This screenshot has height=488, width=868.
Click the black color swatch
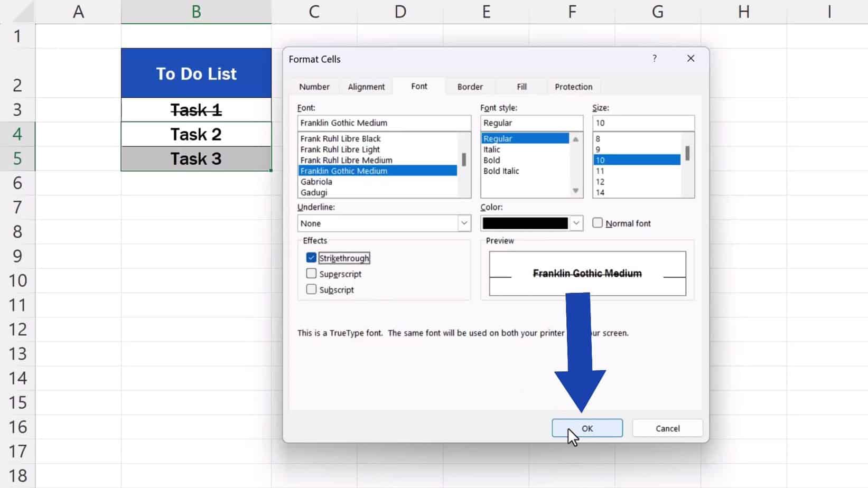click(526, 223)
